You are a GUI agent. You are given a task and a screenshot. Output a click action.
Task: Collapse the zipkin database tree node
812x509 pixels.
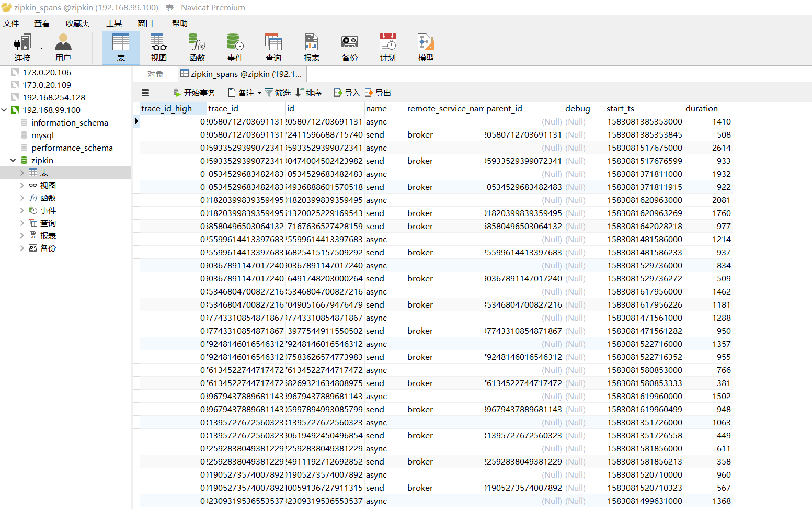point(13,160)
